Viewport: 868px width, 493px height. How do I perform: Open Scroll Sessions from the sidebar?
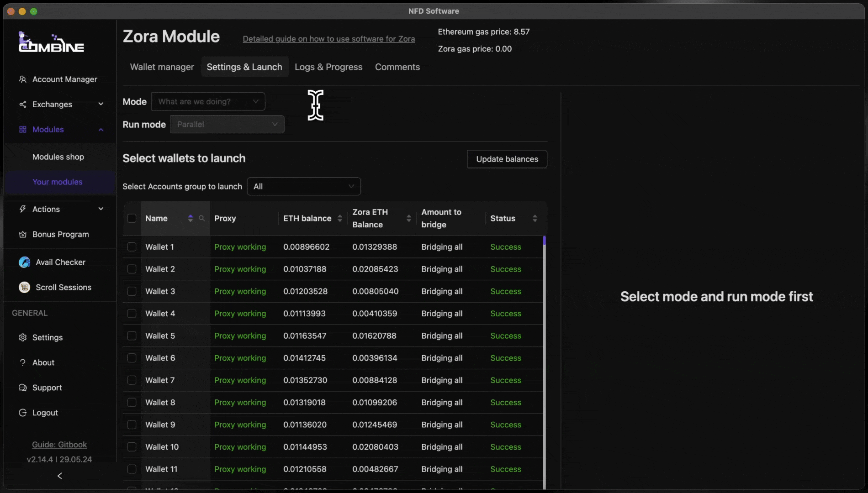[x=63, y=287]
